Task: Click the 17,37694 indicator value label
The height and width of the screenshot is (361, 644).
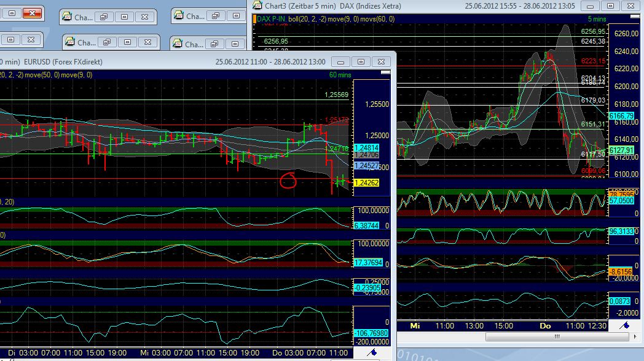Action: click(369, 263)
